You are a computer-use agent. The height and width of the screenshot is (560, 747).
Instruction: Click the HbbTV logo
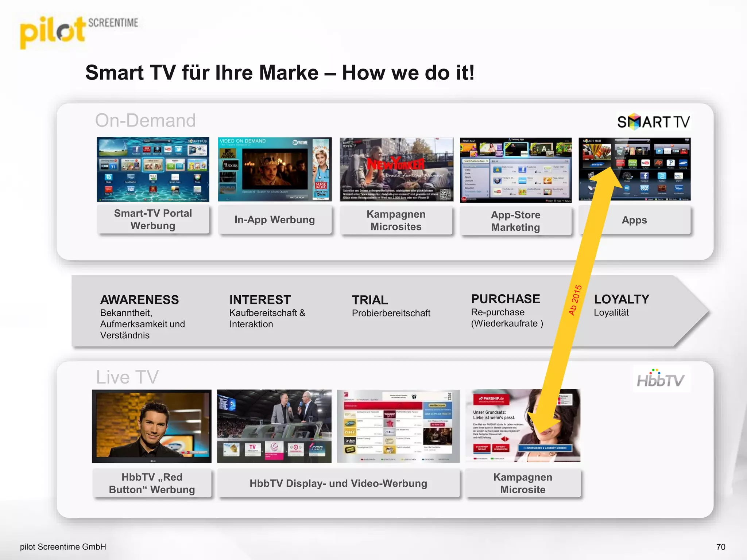pyautogui.click(x=661, y=379)
